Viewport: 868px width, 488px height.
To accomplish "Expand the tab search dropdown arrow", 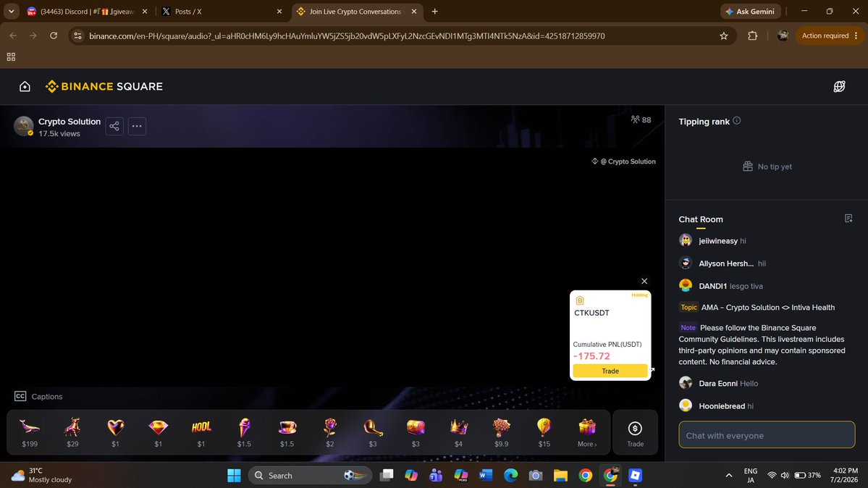I will click(11, 11).
